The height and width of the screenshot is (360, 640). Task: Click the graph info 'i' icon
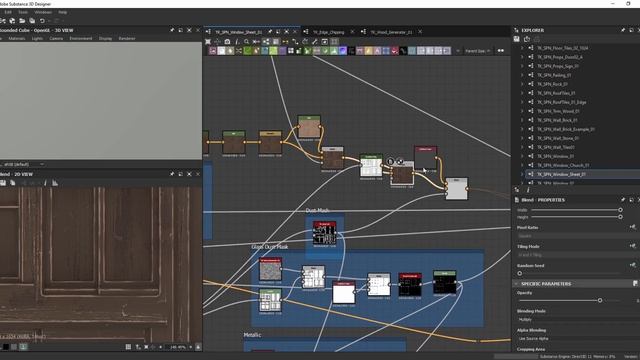237,42
